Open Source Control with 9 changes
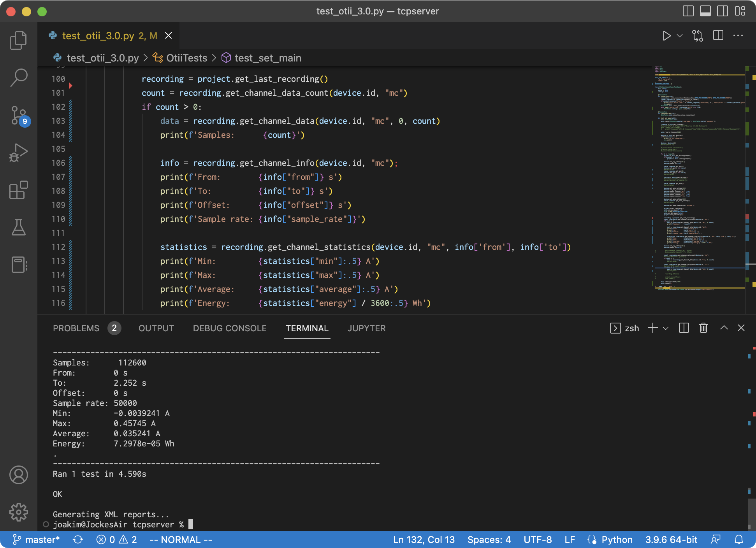This screenshot has width=756, height=548. click(x=18, y=116)
